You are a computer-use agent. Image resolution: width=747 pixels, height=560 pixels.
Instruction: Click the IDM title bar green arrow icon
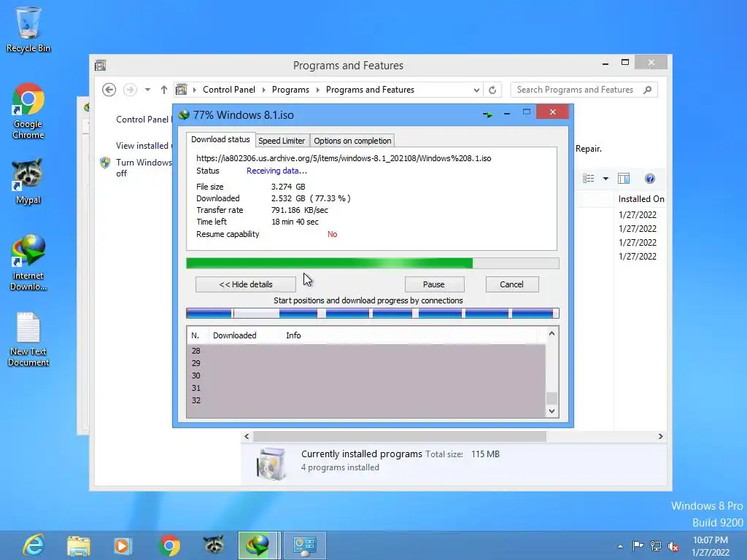click(488, 114)
